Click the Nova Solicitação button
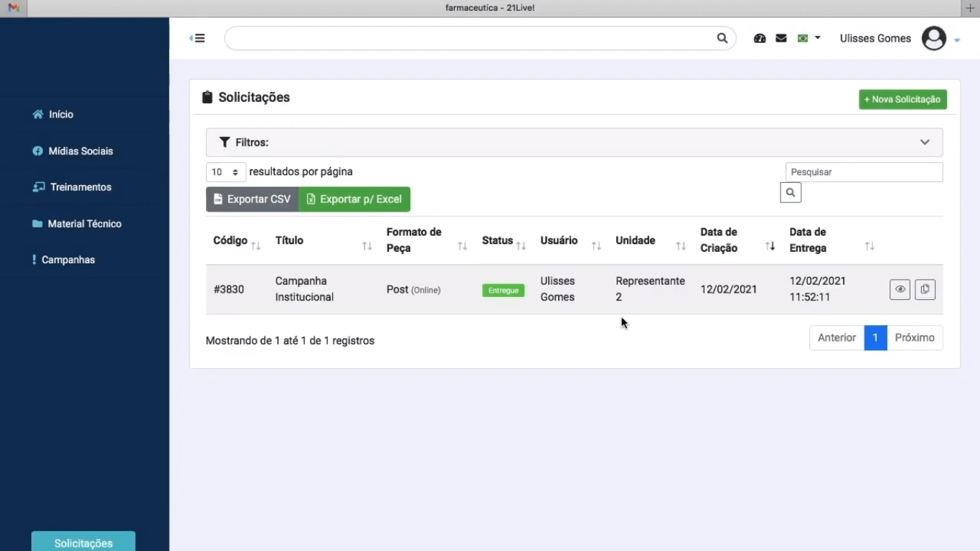 903,100
